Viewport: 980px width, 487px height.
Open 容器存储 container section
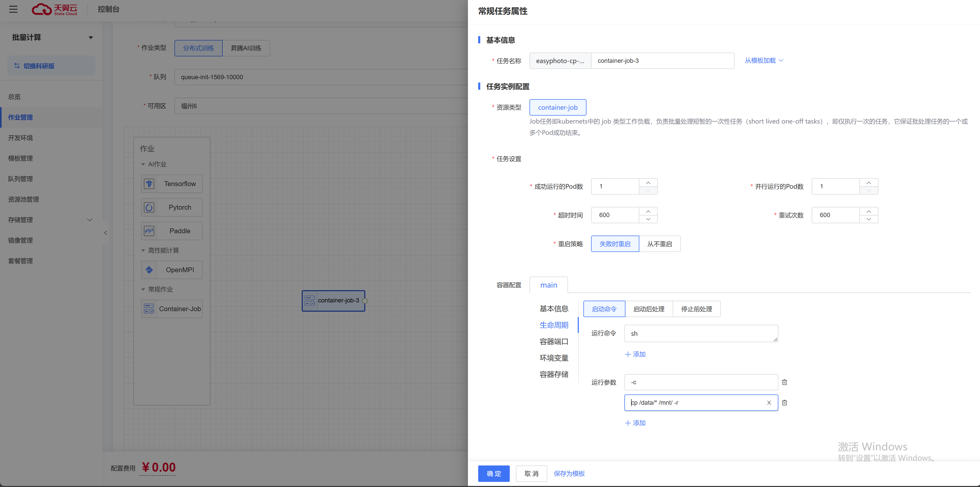[x=554, y=374]
